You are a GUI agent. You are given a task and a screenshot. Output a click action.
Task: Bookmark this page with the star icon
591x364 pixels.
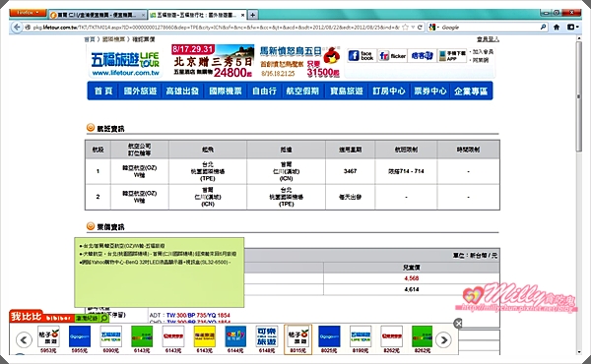405,28
